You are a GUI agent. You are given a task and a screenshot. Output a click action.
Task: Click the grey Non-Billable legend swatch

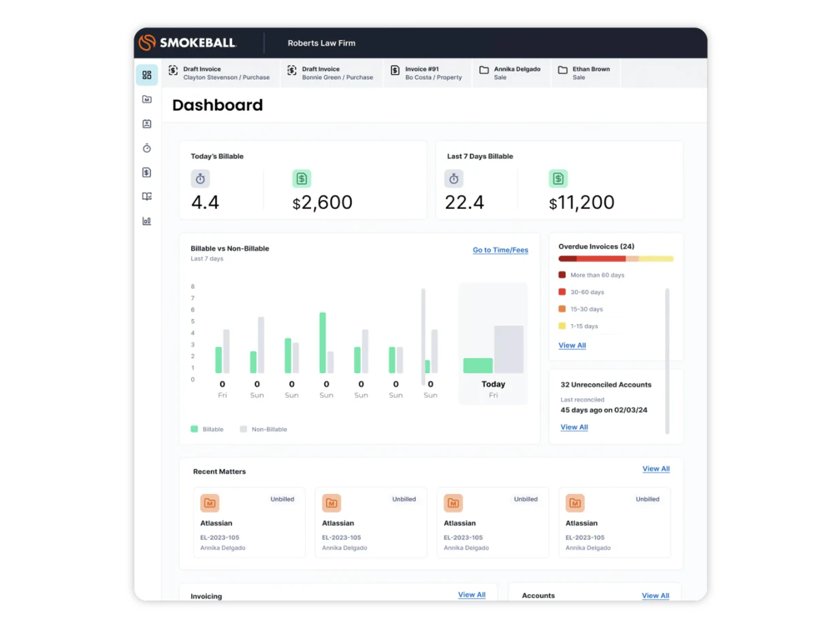click(x=244, y=429)
